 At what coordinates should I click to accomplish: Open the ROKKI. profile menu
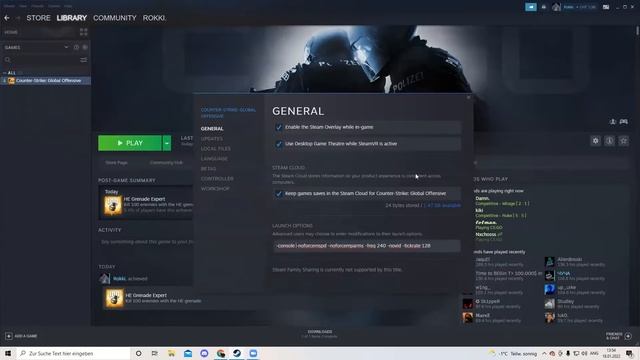click(x=154, y=18)
